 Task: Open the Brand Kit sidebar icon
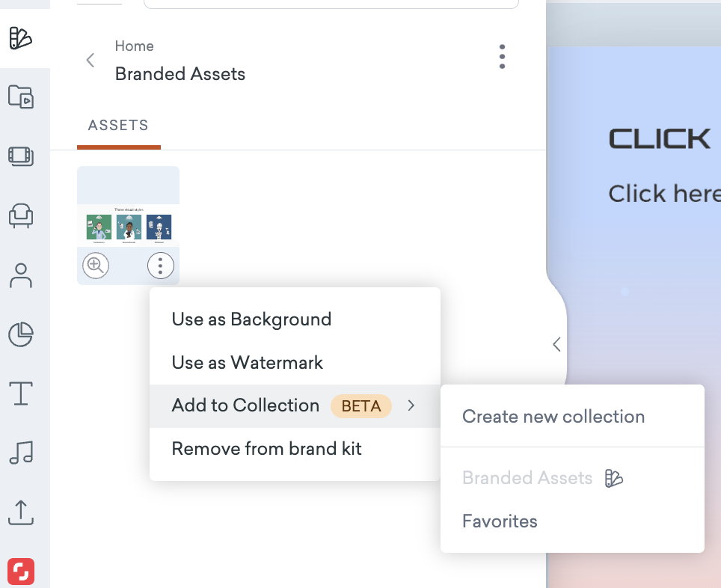point(20,37)
